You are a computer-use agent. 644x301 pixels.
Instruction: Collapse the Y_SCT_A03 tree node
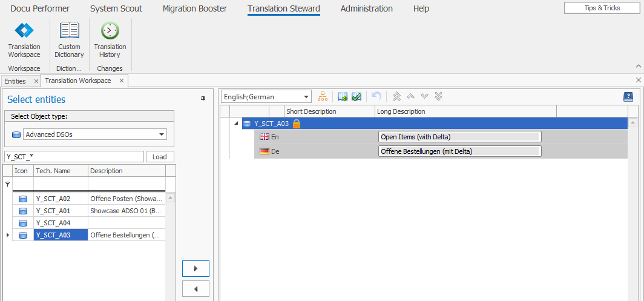[236, 124]
